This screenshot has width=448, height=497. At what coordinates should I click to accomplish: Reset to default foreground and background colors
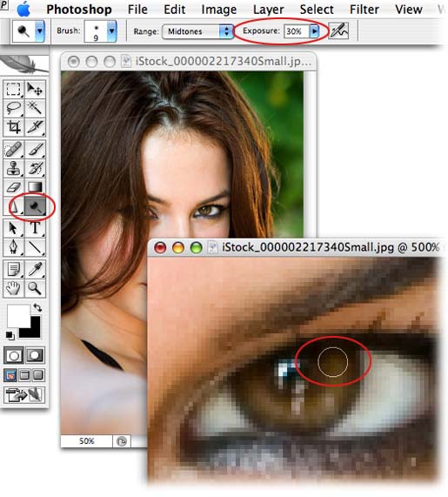10,335
